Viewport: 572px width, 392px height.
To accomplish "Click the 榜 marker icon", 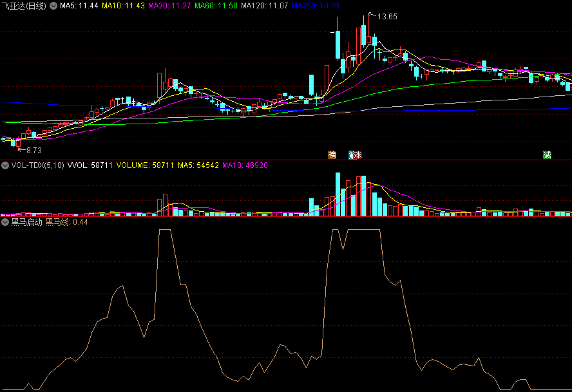I will tap(332, 154).
